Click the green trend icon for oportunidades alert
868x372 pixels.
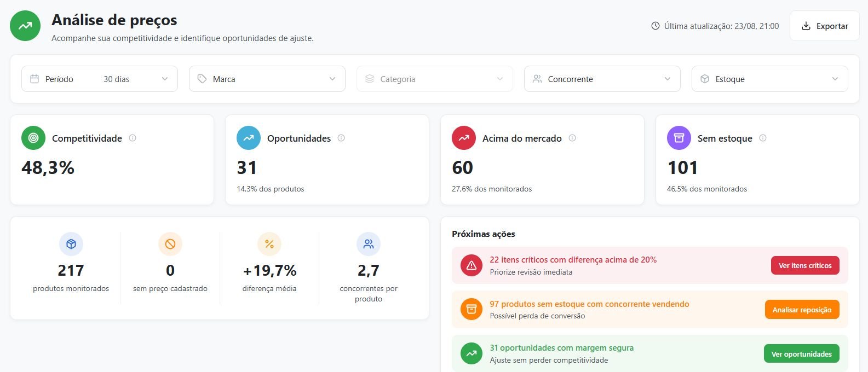[472, 353]
